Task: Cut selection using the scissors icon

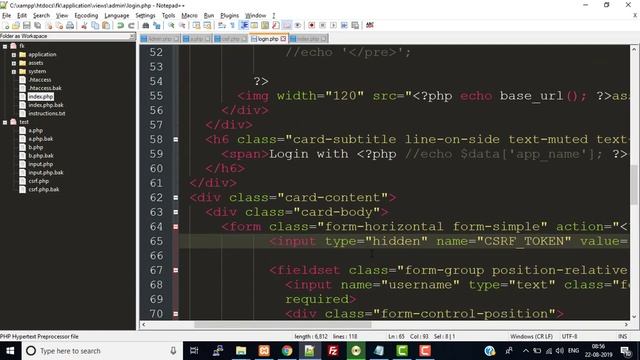Action: pos(84,25)
